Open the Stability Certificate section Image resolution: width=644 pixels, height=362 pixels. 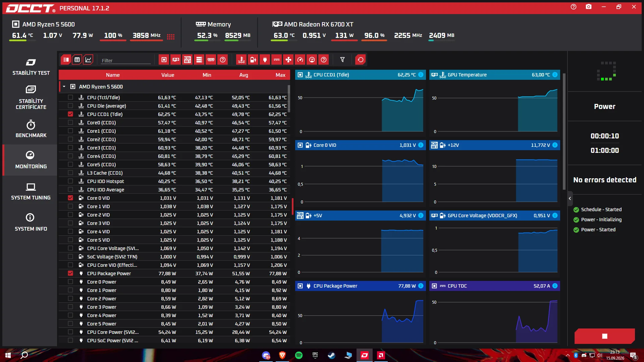31,98
